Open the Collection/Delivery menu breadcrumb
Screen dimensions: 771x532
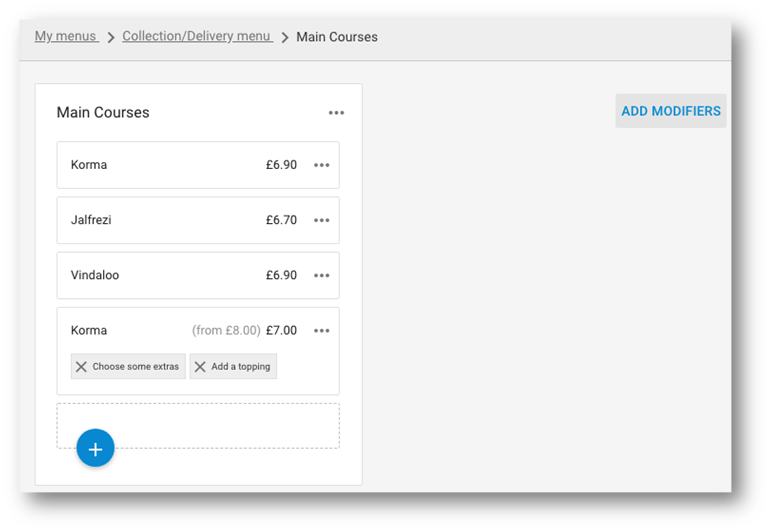point(197,36)
